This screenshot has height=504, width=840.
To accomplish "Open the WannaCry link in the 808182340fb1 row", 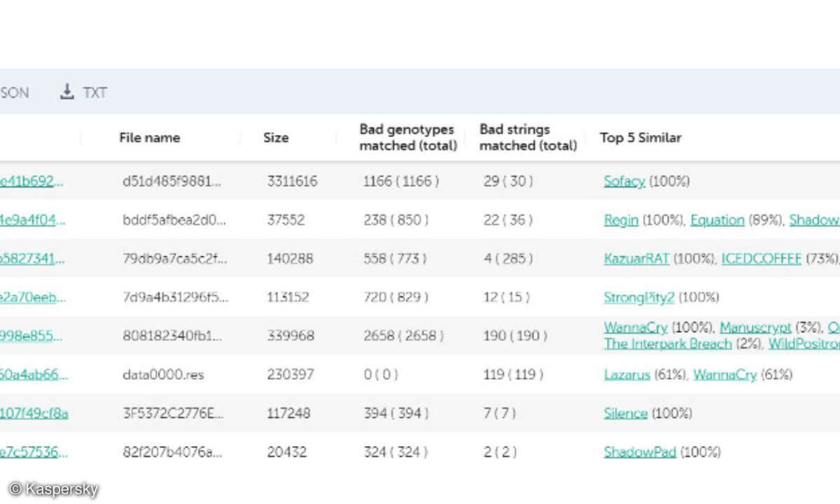I will [636, 328].
